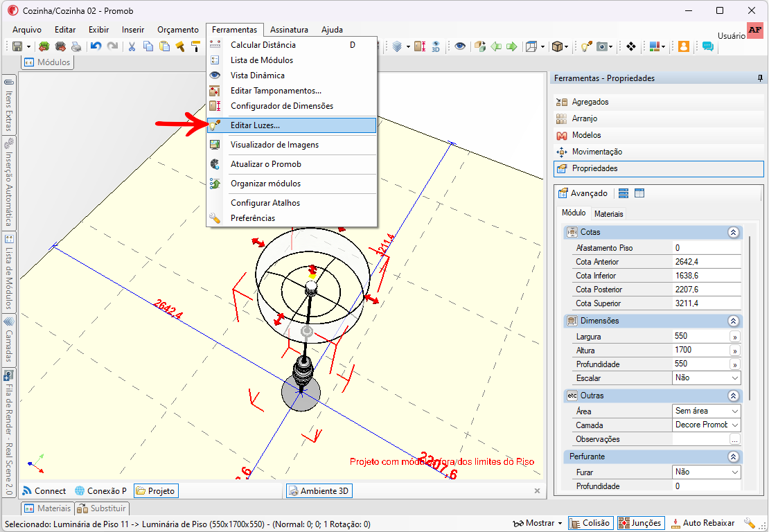Viewport: 769px width, 532px height.
Task: Click the Redo arrow in the toolbar
Action: 113,46
